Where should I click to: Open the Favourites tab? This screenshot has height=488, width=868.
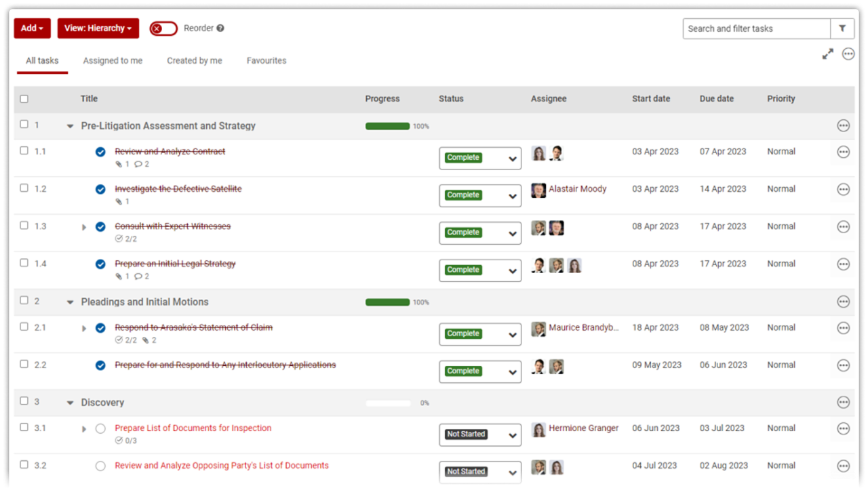266,60
